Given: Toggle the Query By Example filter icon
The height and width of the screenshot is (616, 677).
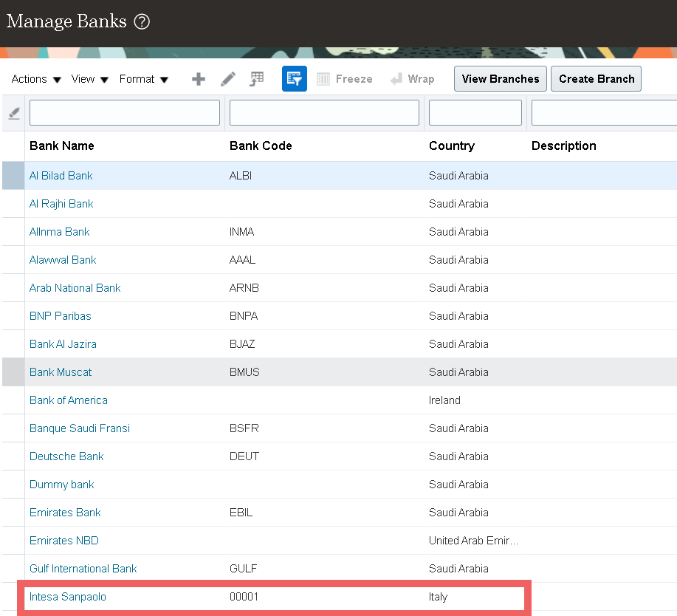Looking at the screenshot, I should pos(294,78).
